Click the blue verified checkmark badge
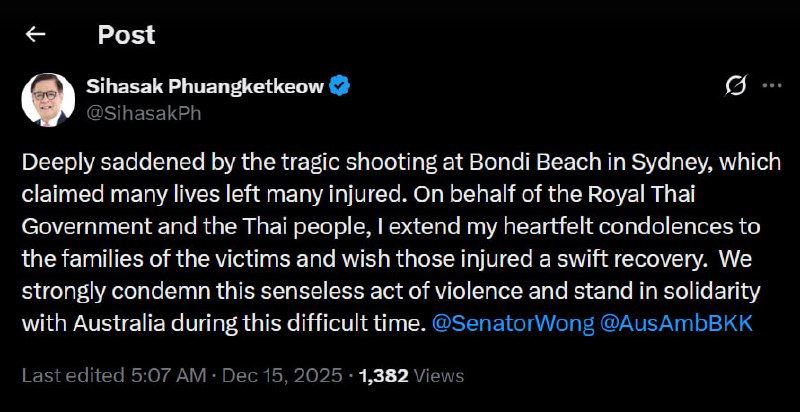Image resolution: width=800 pixels, height=412 pixels. tap(341, 87)
